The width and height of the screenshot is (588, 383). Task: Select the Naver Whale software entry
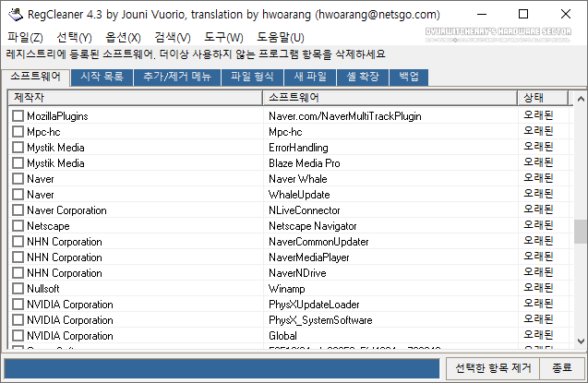point(298,179)
